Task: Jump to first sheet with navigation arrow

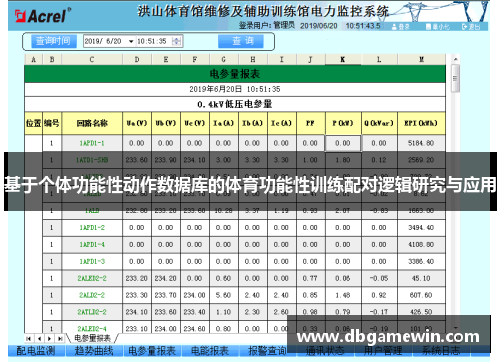Action: pyautogui.click(x=29, y=339)
